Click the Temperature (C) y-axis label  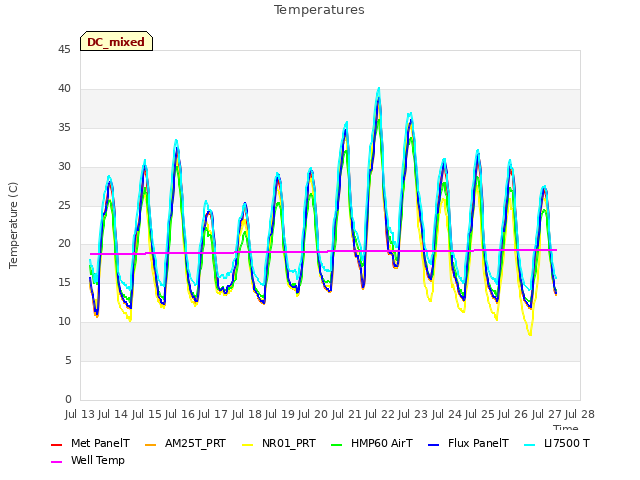13,225
